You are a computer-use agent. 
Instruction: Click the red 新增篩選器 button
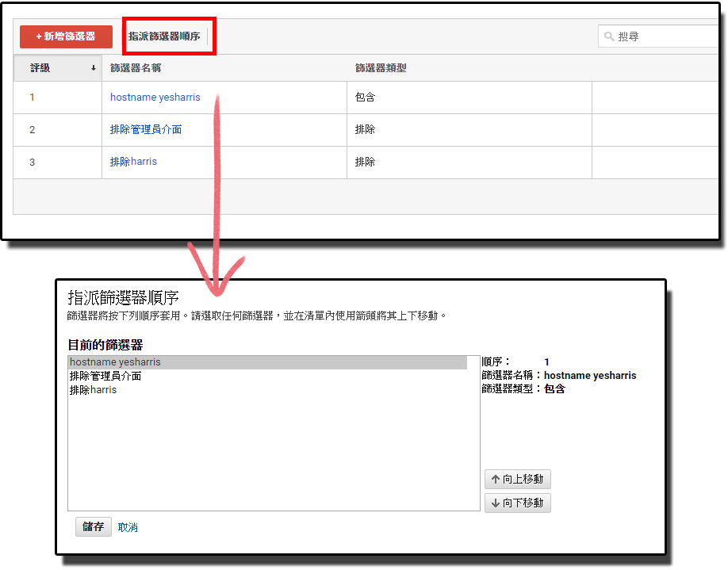(x=66, y=36)
